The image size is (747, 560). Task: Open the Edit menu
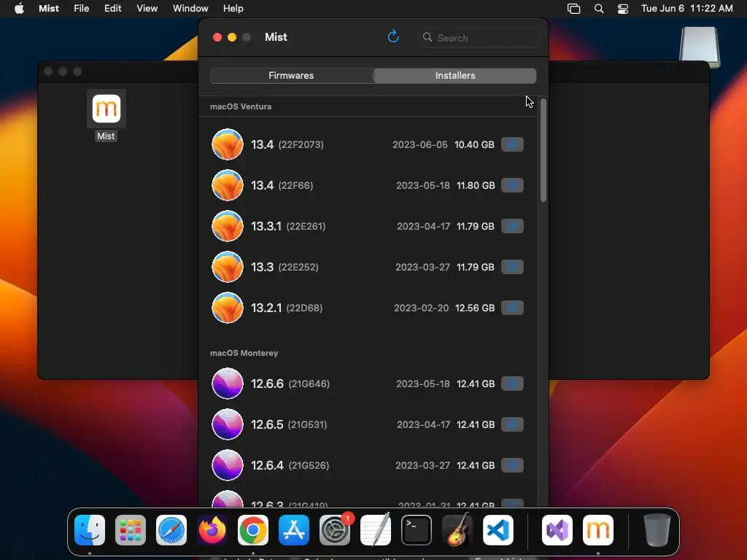point(113,8)
